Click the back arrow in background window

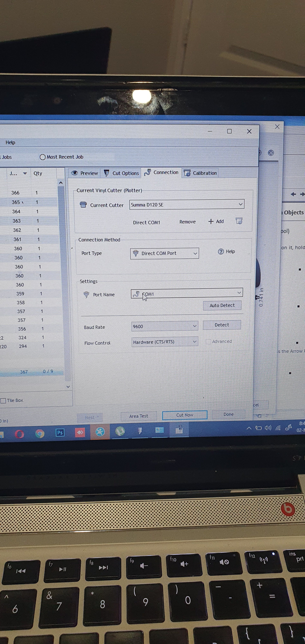(x=293, y=194)
